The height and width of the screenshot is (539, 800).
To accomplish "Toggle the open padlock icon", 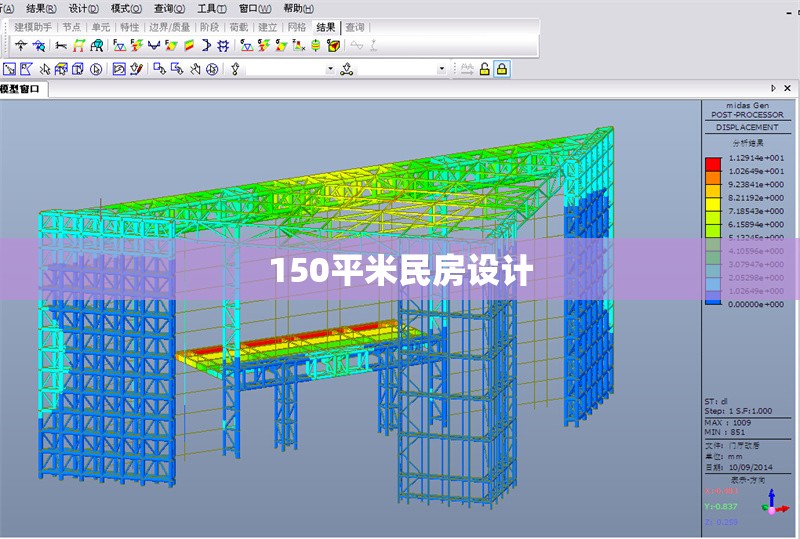I will pyautogui.click(x=484, y=69).
